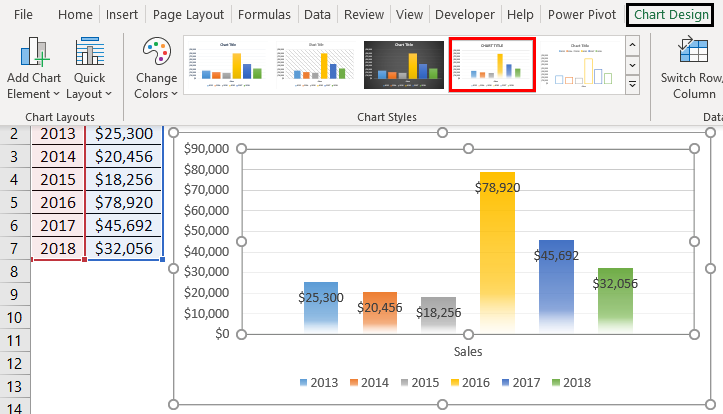The width and height of the screenshot is (723, 414).
Task: Select row header 8
Action: tap(15, 272)
